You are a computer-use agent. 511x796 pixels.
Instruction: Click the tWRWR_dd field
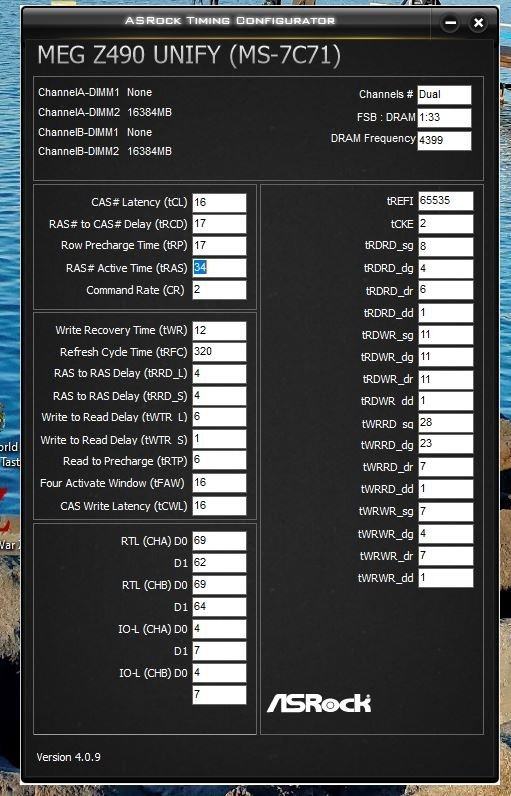point(446,578)
